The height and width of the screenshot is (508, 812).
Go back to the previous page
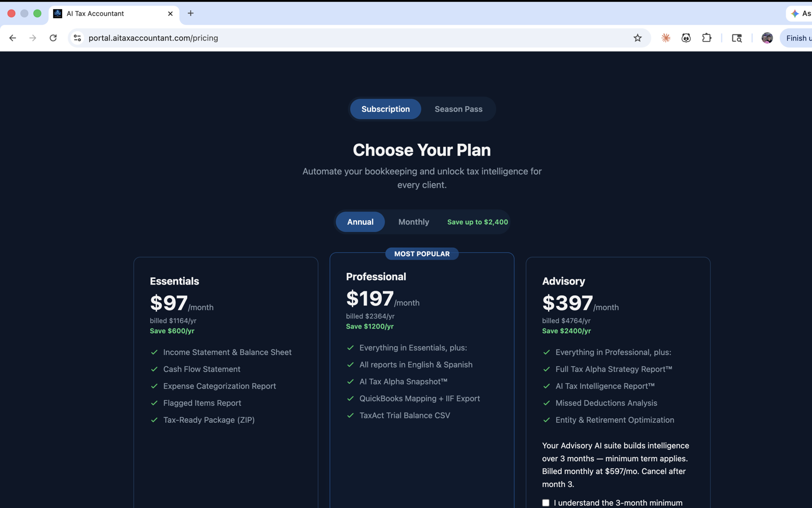[x=12, y=38]
